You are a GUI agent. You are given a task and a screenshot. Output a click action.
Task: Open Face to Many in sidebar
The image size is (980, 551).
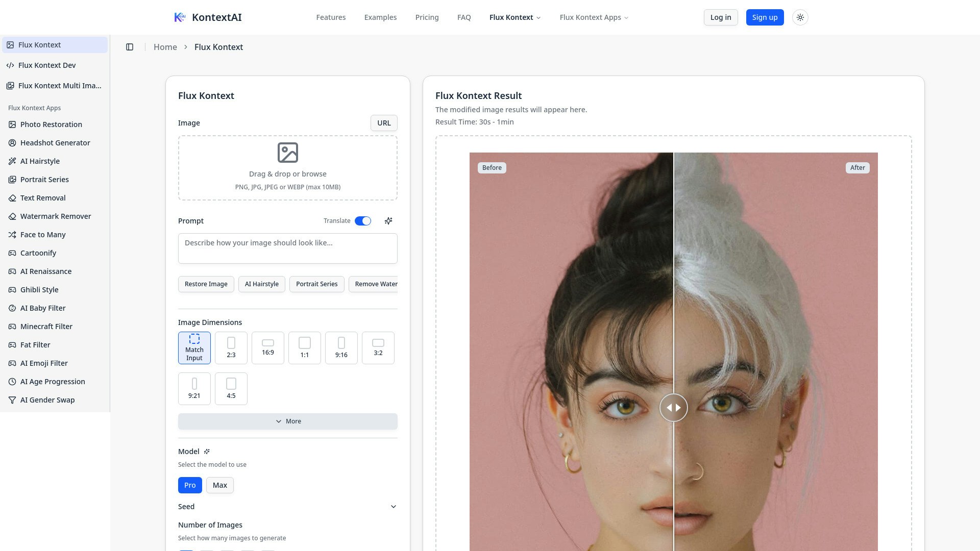pos(55,235)
